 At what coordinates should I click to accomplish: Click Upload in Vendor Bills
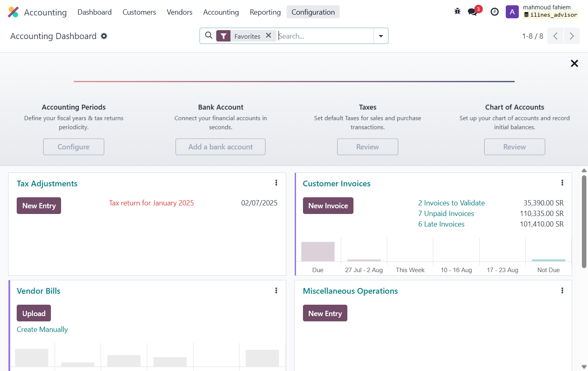(34, 313)
